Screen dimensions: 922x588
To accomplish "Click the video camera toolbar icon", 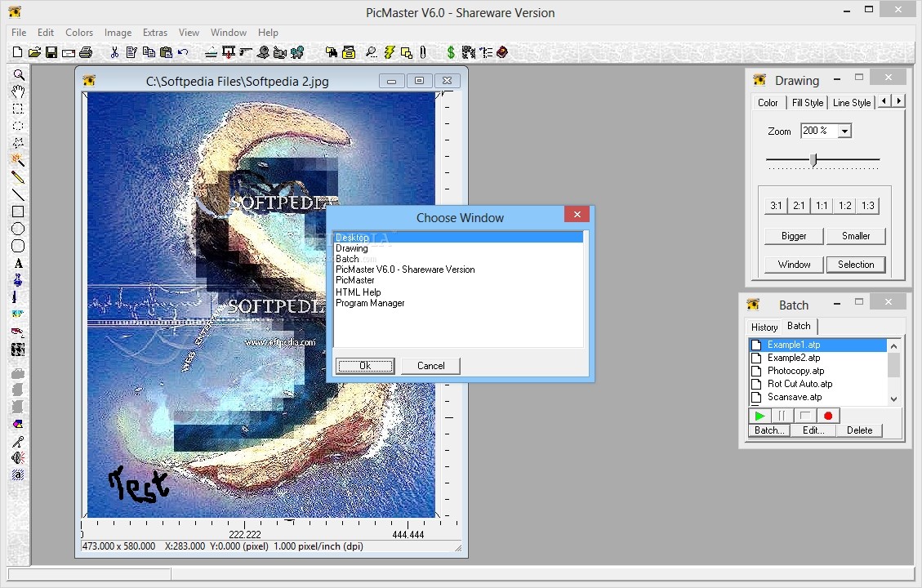I will pyautogui.click(x=280, y=52).
